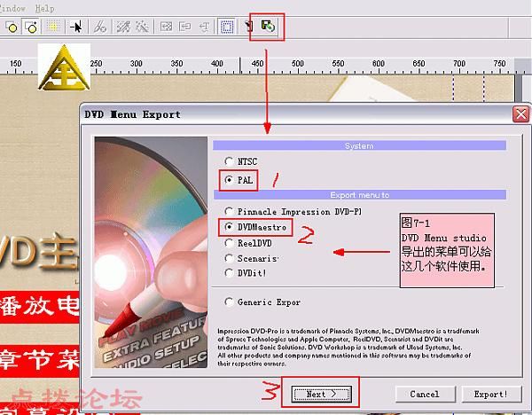The height and width of the screenshot is (415, 532).
Task: Click the Export menu to section header
Action: [x=360, y=195]
